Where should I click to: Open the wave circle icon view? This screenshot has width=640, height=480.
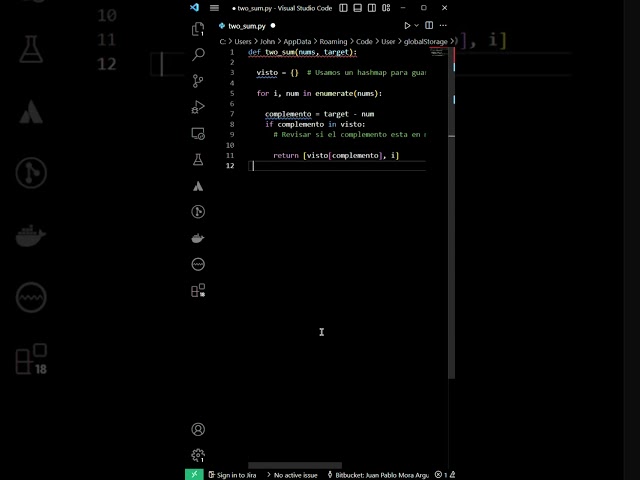click(x=198, y=264)
